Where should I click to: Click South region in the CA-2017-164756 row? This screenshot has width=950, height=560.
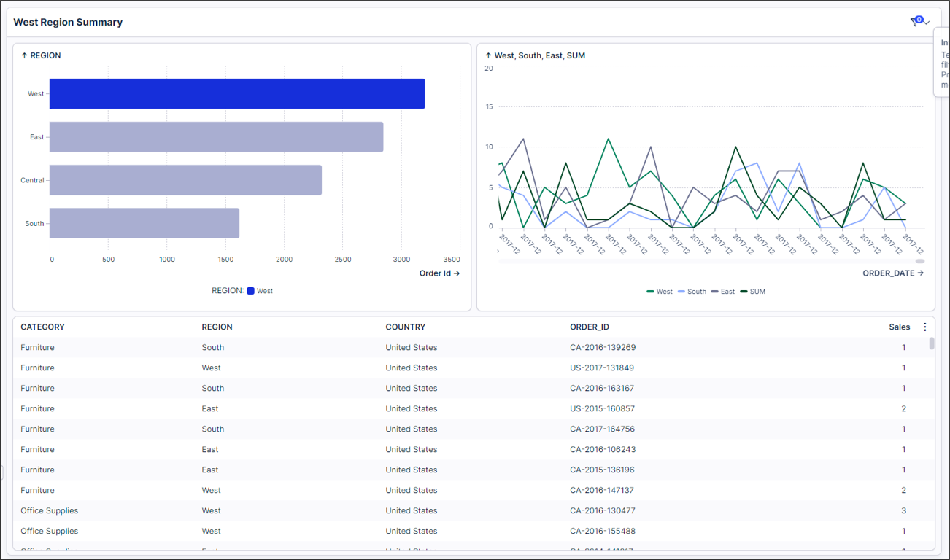coord(213,429)
